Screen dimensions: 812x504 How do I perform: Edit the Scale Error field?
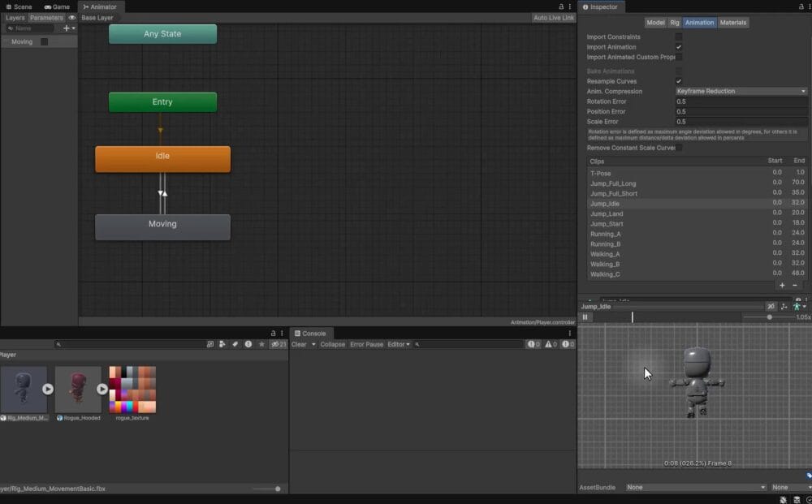pos(741,122)
